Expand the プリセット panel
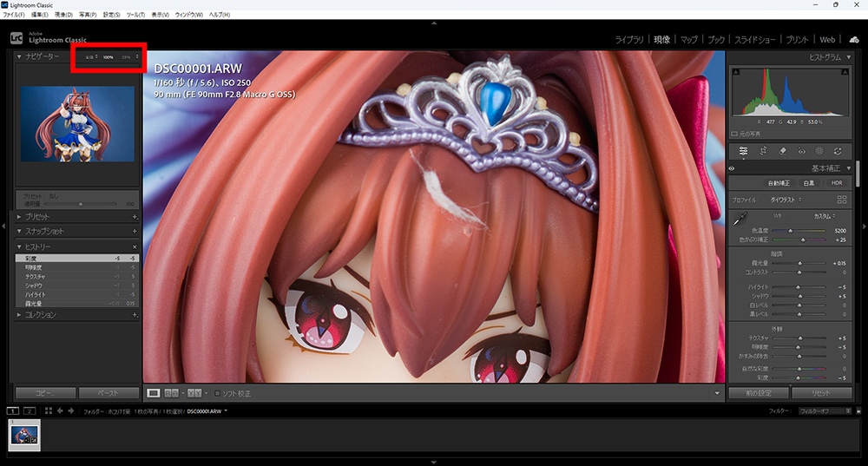 point(19,217)
